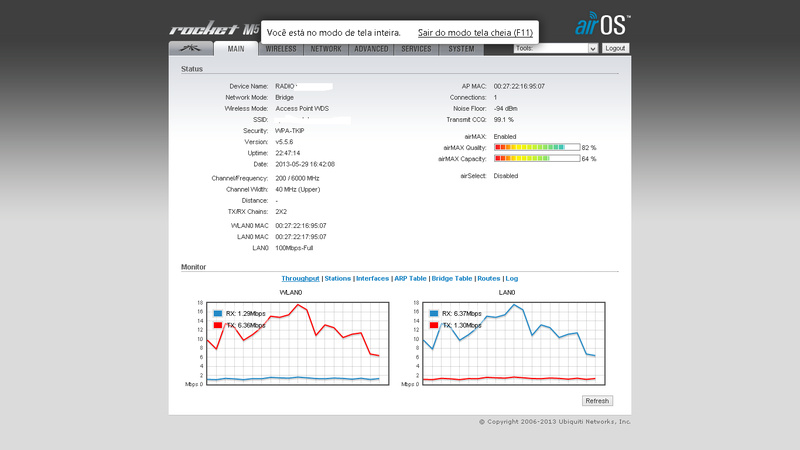Screen dimensions: 800x450
Task: Click the date 2013-05-29 16:42:08
Action: click(x=305, y=165)
